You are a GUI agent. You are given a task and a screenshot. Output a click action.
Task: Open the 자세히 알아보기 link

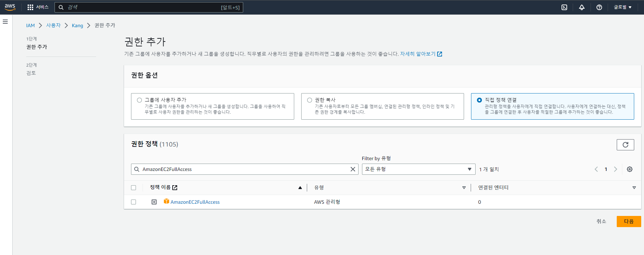pos(421,54)
